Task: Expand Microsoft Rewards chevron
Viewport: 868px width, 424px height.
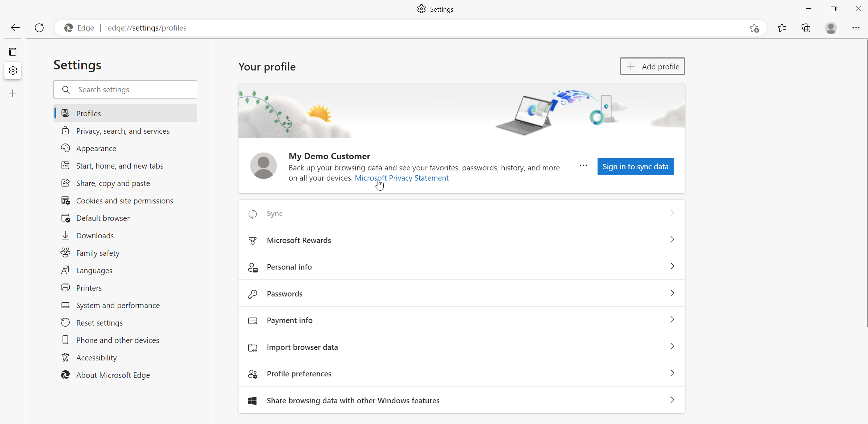Action: pos(672,240)
